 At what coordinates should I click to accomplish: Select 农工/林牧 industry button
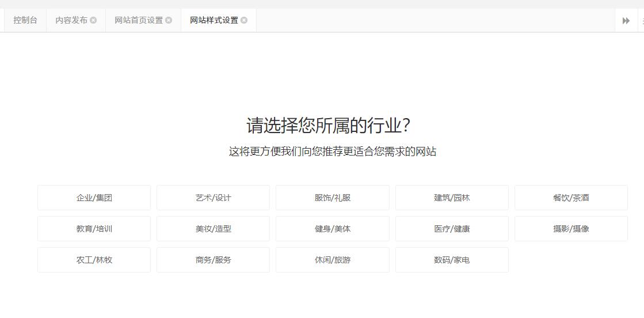coord(94,260)
